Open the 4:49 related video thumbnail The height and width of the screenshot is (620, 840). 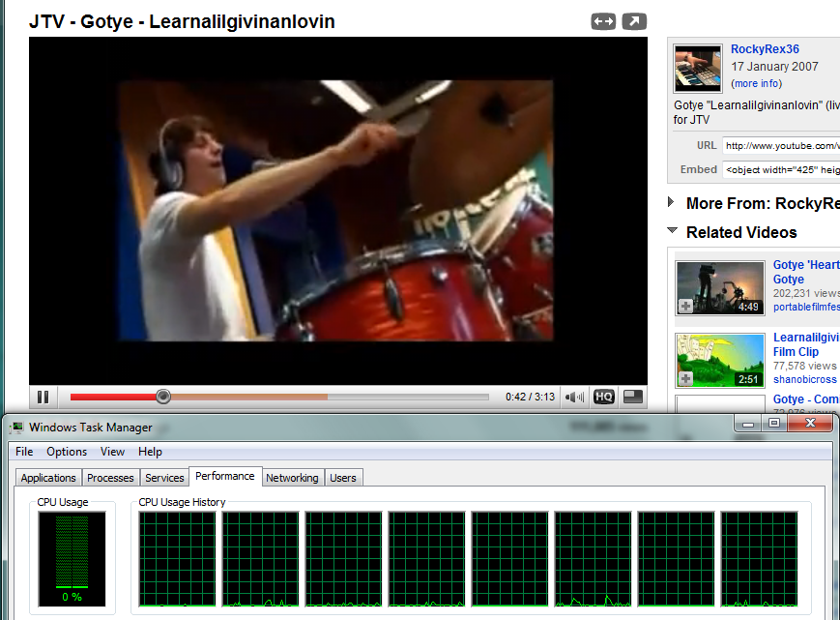pyautogui.click(x=720, y=288)
